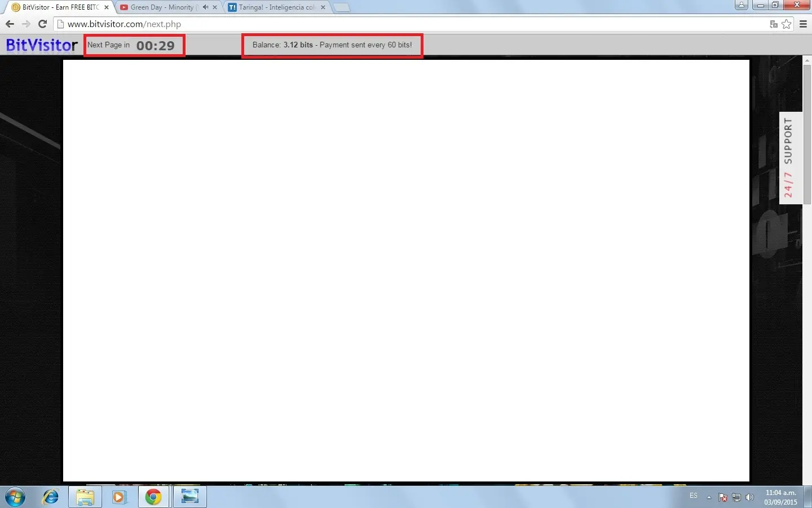Click the page's vertical scrollbar thumb

tap(807, 134)
